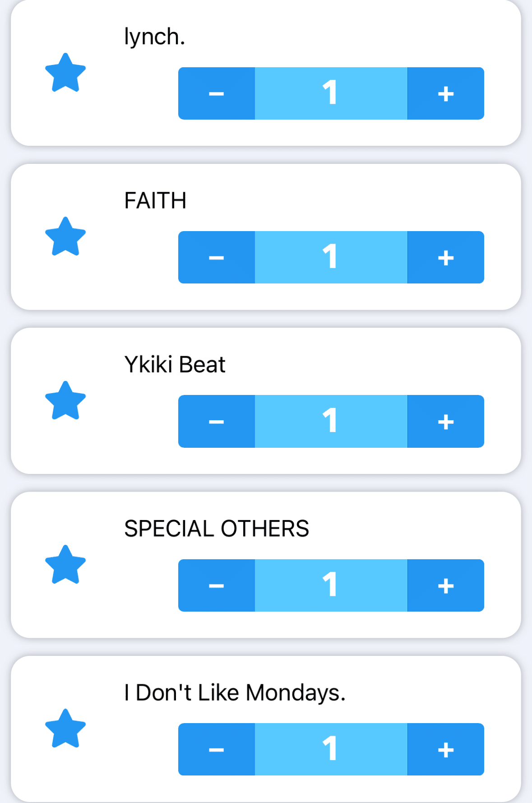
Task: Click the FAITH count value display
Action: pyautogui.click(x=331, y=257)
